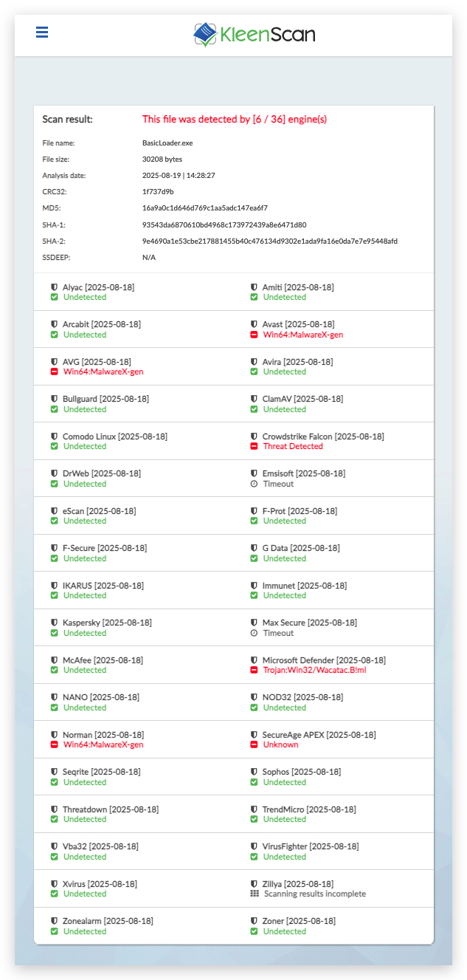Click the 'NANO [2025-08-18]' label
The height and width of the screenshot is (980, 467).
101,697
